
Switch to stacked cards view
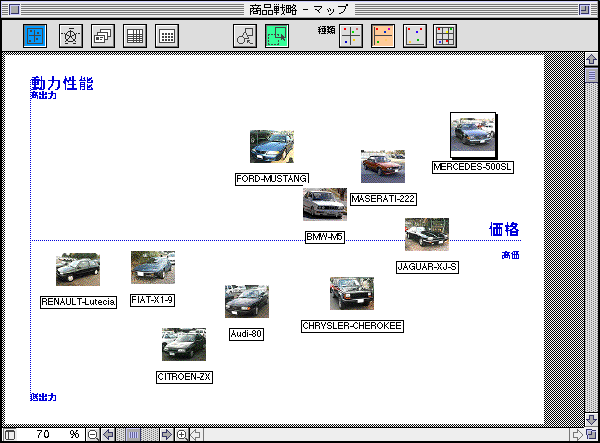click(x=103, y=36)
